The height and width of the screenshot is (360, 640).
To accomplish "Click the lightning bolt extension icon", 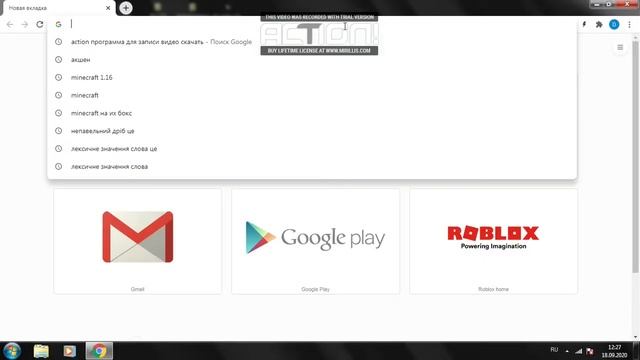I will click(x=584, y=24).
